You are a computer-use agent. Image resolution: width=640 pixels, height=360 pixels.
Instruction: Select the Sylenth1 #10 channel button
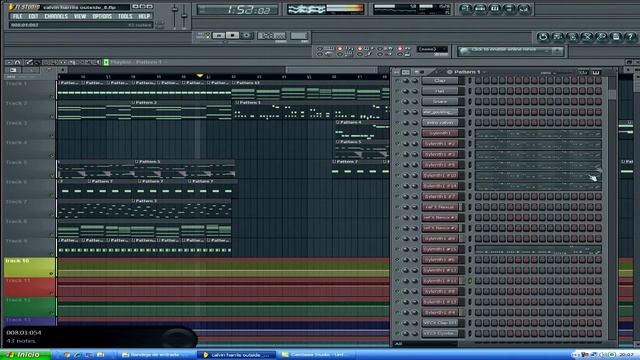(x=440, y=175)
